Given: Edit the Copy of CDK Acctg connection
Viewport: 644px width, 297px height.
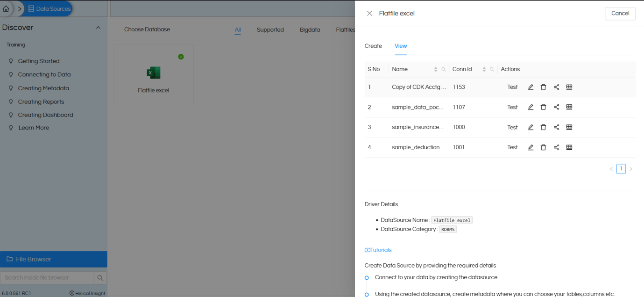Looking at the screenshot, I should (x=531, y=87).
